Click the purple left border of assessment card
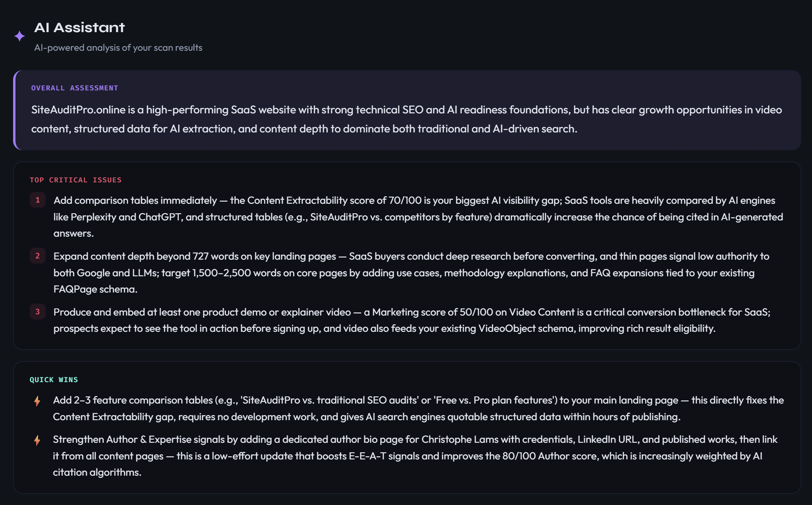The width and height of the screenshot is (812, 505). (x=15, y=110)
